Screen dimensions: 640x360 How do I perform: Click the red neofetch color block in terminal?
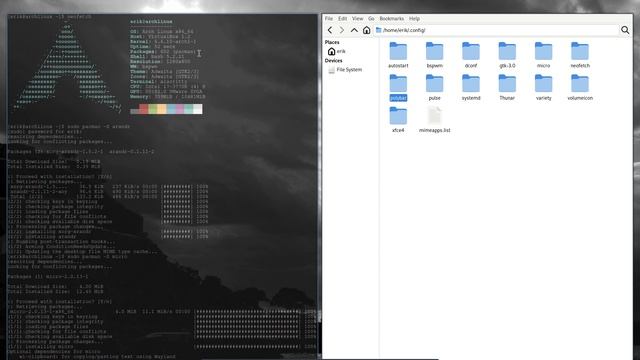point(143,109)
